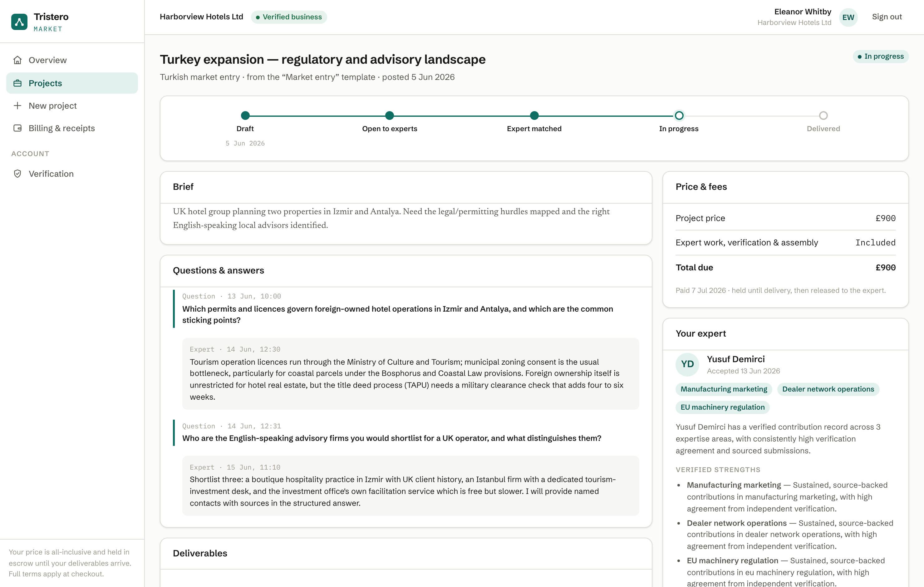The width and height of the screenshot is (924, 587).
Task: Click the expert answer dated 14 Jun, 12:30
Action: click(410, 373)
